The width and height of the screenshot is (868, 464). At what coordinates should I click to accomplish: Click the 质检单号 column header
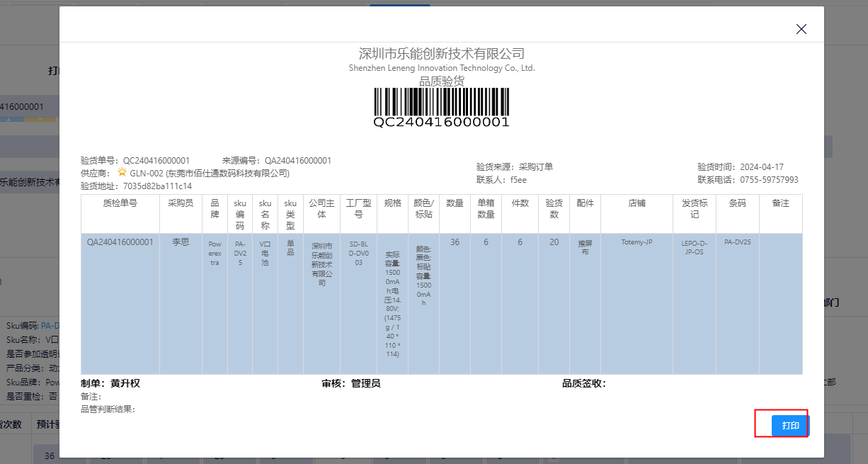point(120,203)
